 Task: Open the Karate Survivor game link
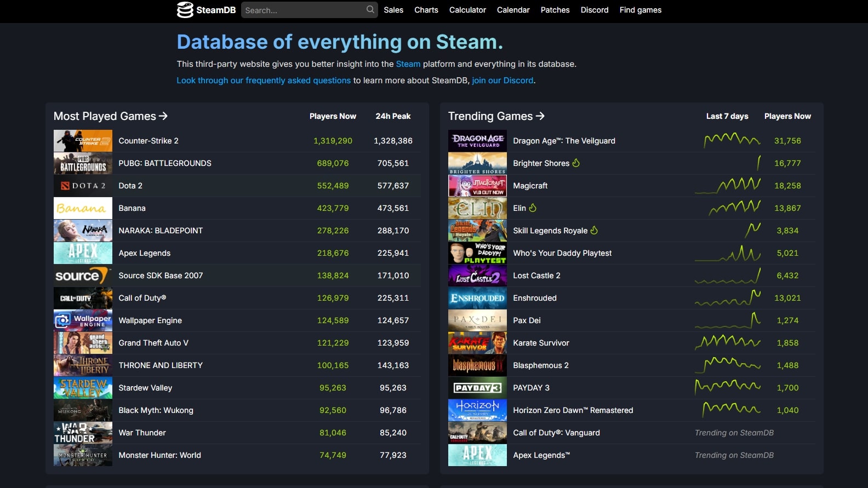click(541, 343)
